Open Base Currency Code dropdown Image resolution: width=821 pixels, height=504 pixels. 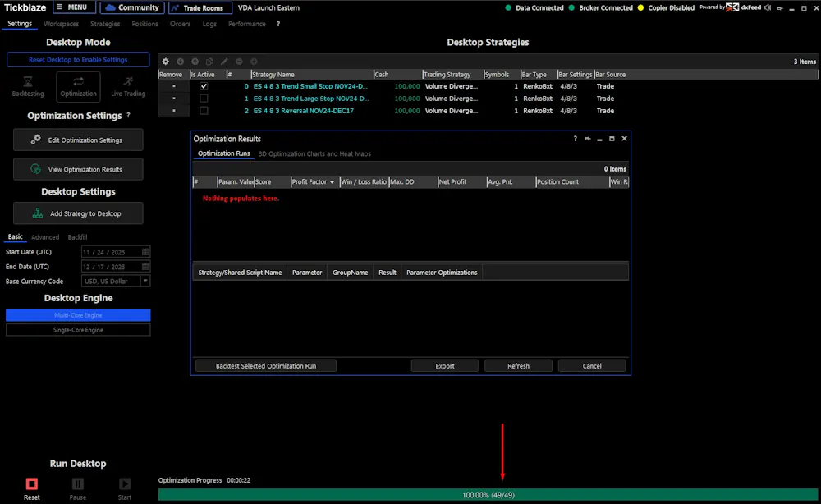(x=145, y=281)
